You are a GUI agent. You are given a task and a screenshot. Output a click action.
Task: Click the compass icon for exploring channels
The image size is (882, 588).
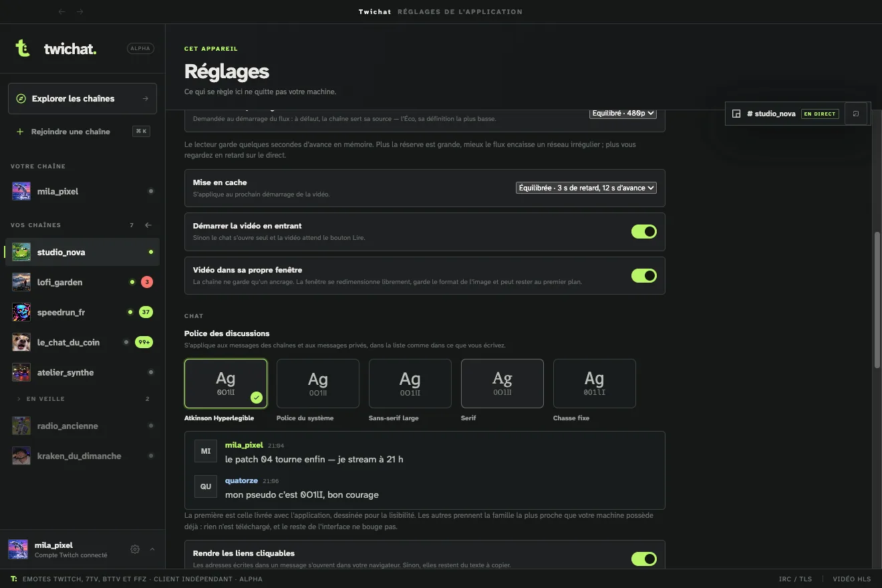(x=21, y=98)
